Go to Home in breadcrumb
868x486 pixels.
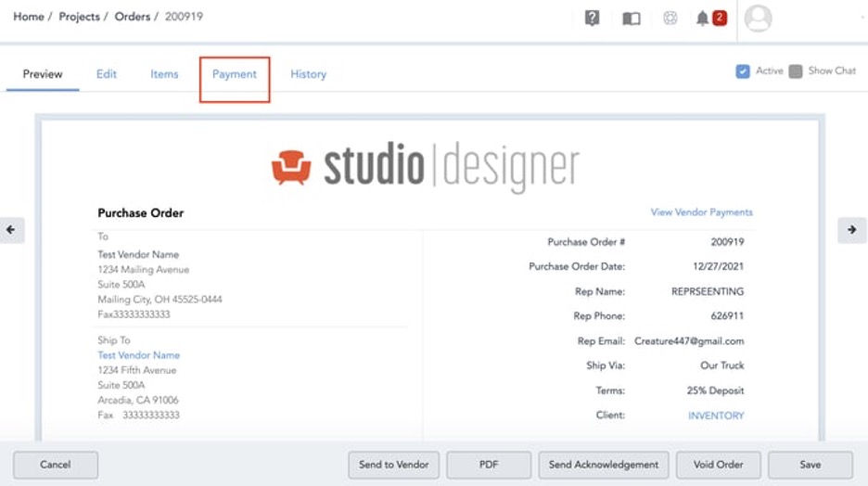pos(29,17)
